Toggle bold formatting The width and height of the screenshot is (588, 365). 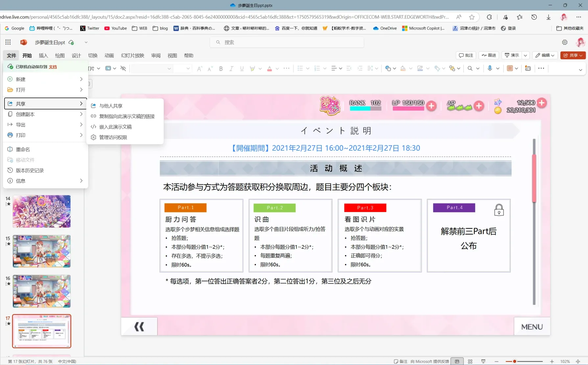pyautogui.click(x=221, y=68)
